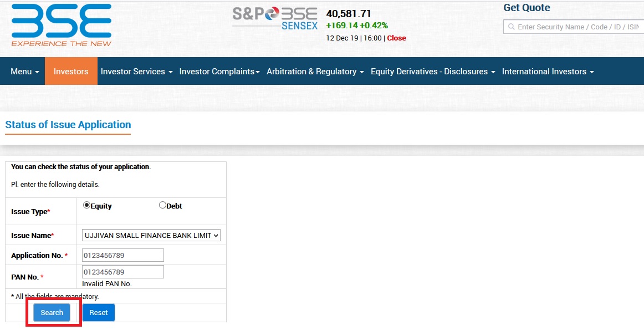Click 'You can check the status' text

click(81, 167)
